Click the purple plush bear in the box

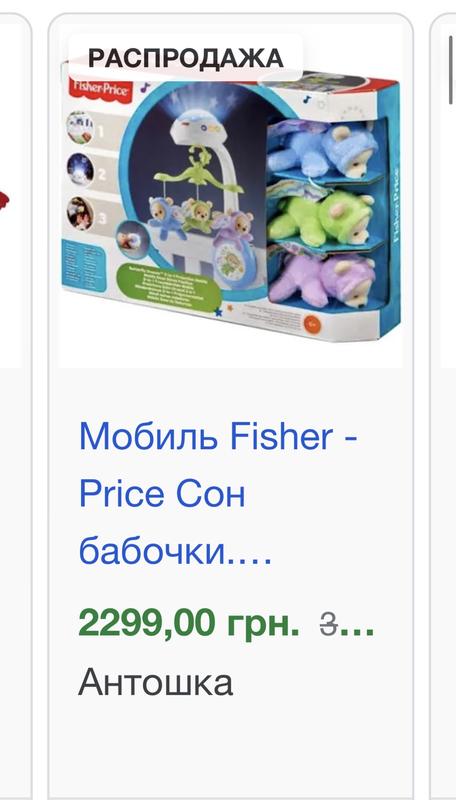[322, 281]
